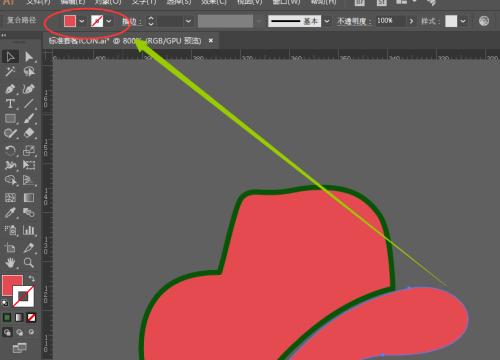Image resolution: width=500 pixels, height=360 pixels.
Task: Set paint mode to None
Action: point(31,317)
